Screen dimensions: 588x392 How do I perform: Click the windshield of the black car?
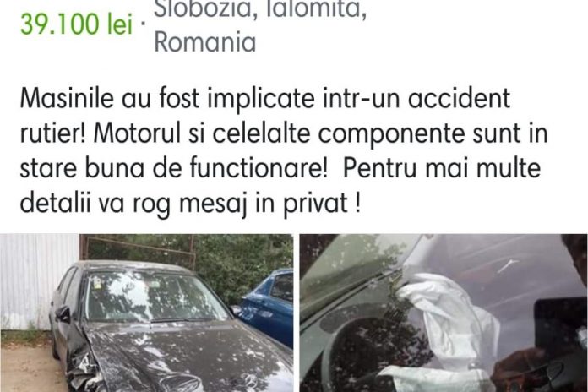coord(155,297)
